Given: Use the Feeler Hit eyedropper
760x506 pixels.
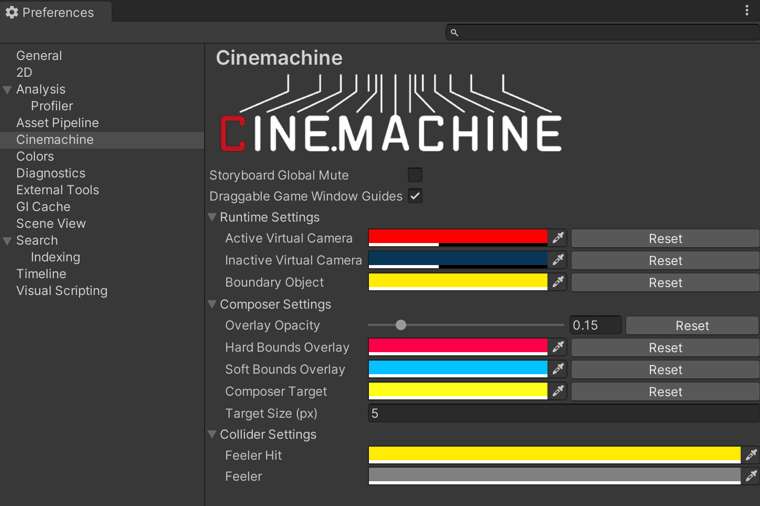Looking at the screenshot, I should [751, 455].
